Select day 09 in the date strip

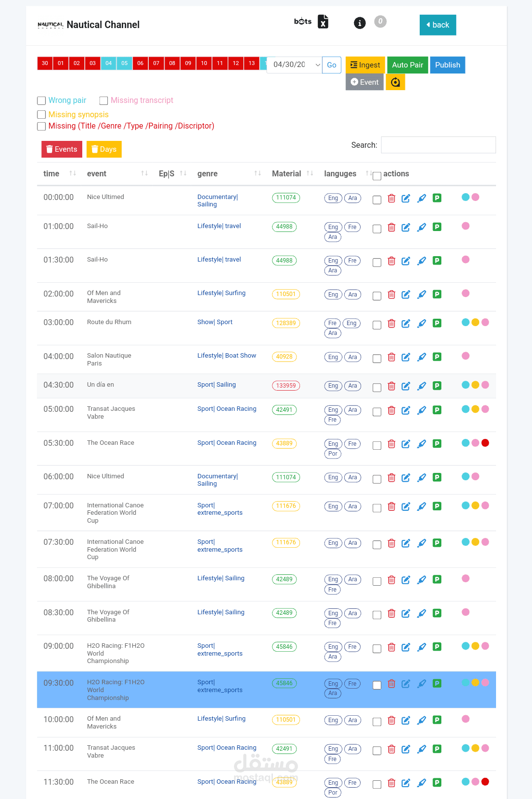tap(188, 63)
